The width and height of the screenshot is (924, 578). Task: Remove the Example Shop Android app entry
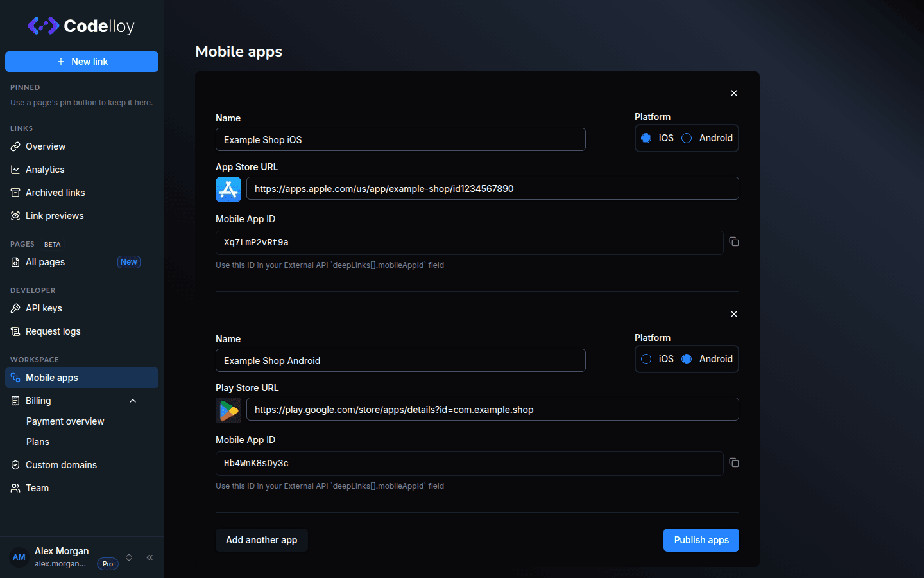pos(734,314)
